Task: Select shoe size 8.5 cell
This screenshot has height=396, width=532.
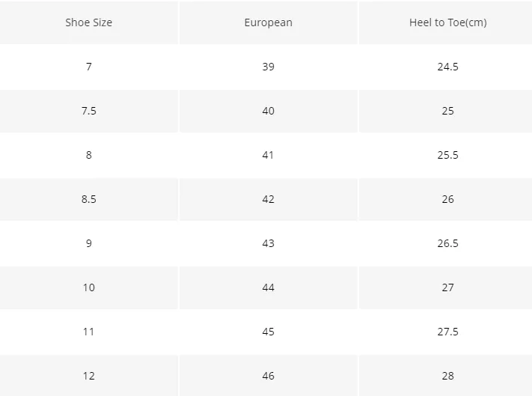Action: [x=88, y=199]
